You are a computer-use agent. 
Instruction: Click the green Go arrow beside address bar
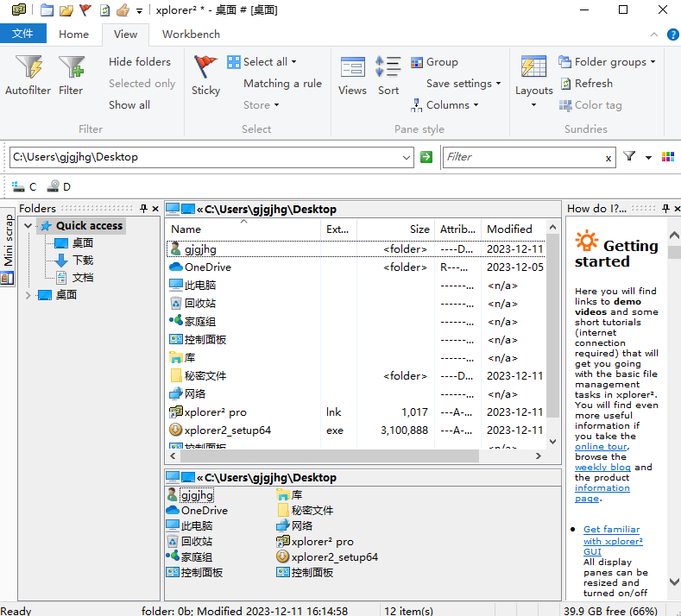coord(426,157)
